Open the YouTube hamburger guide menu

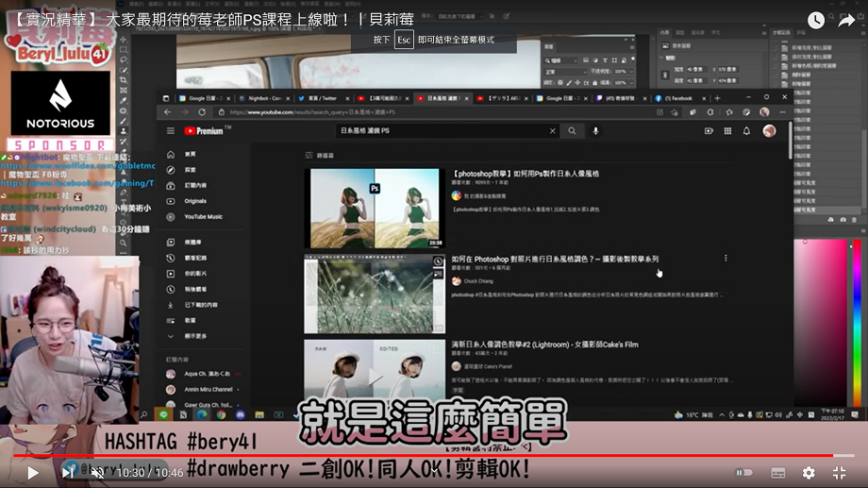171,130
